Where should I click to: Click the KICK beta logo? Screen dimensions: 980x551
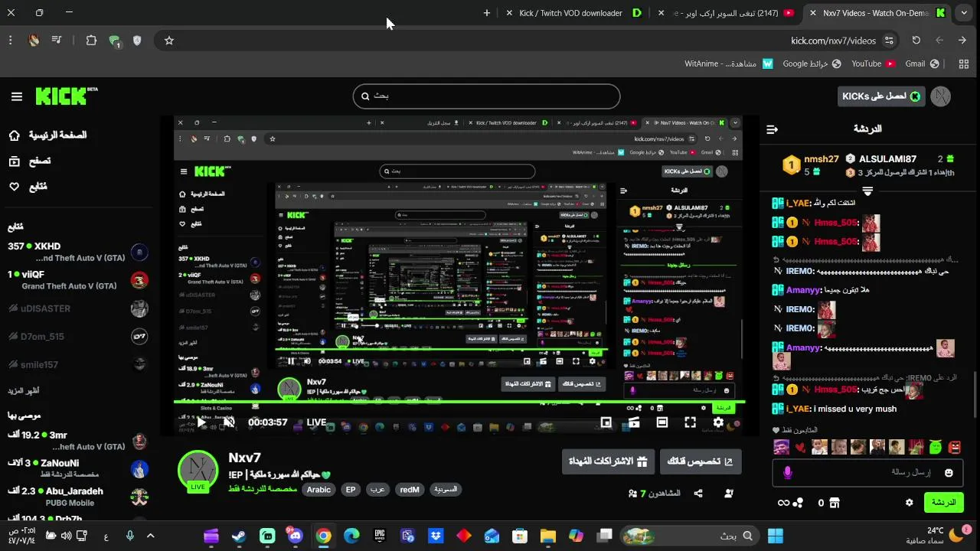pyautogui.click(x=67, y=96)
